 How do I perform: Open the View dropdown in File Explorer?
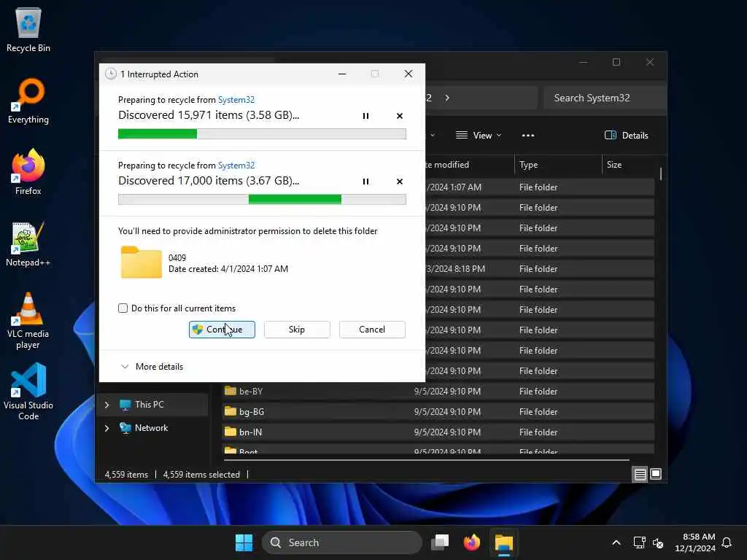[x=479, y=136]
